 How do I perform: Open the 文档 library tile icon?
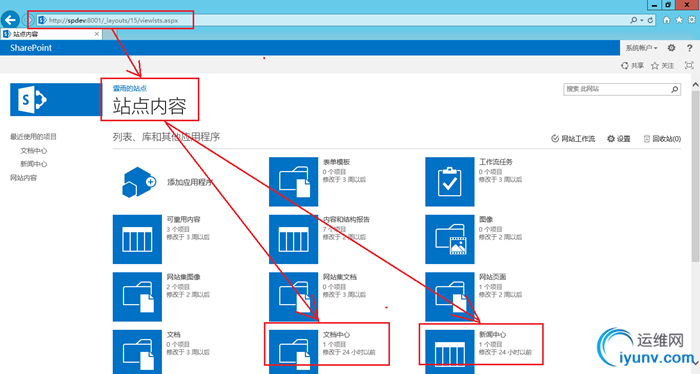[137, 352]
